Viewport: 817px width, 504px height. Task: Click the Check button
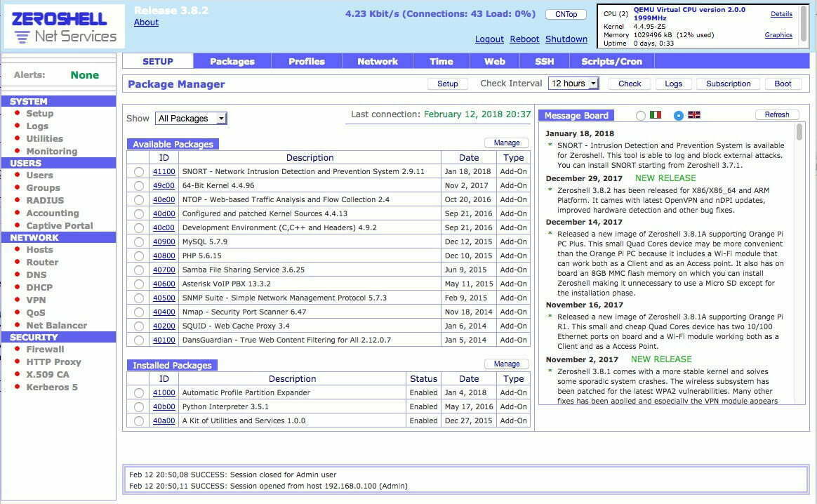pos(630,84)
